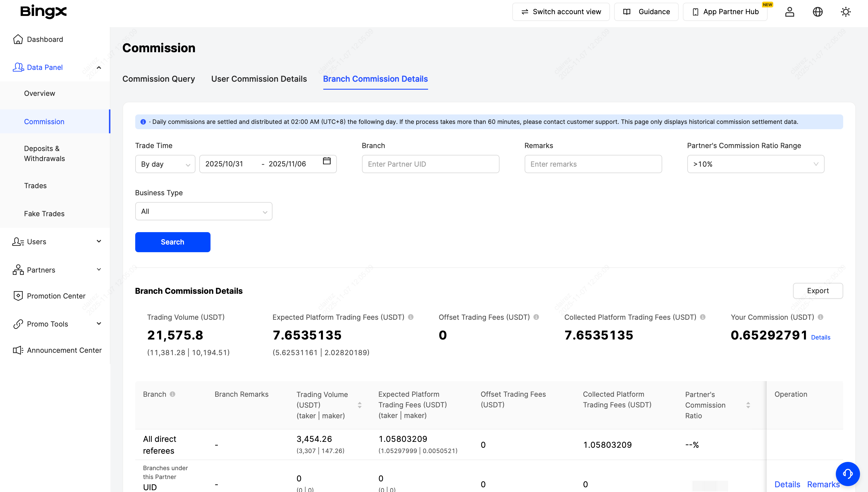Open the Business Type dropdown
The image size is (868, 492).
[x=203, y=211]
